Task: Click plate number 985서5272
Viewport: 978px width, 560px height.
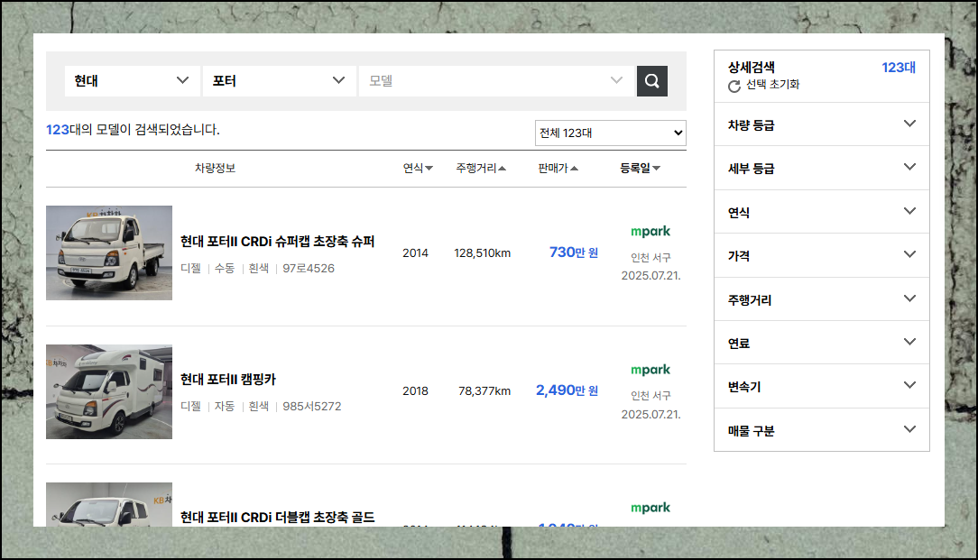Action: pos(312,406)
